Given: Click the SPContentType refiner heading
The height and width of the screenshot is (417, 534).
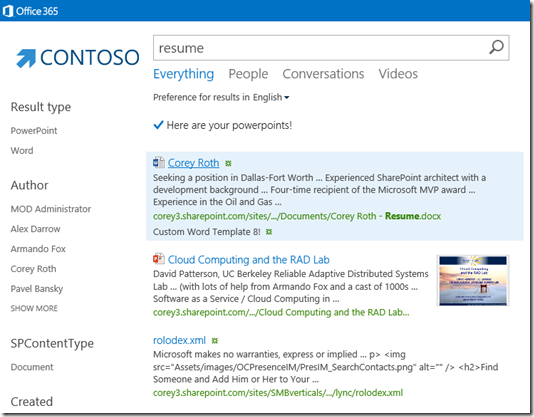Looking at the screenshot, I should [52, 343].
